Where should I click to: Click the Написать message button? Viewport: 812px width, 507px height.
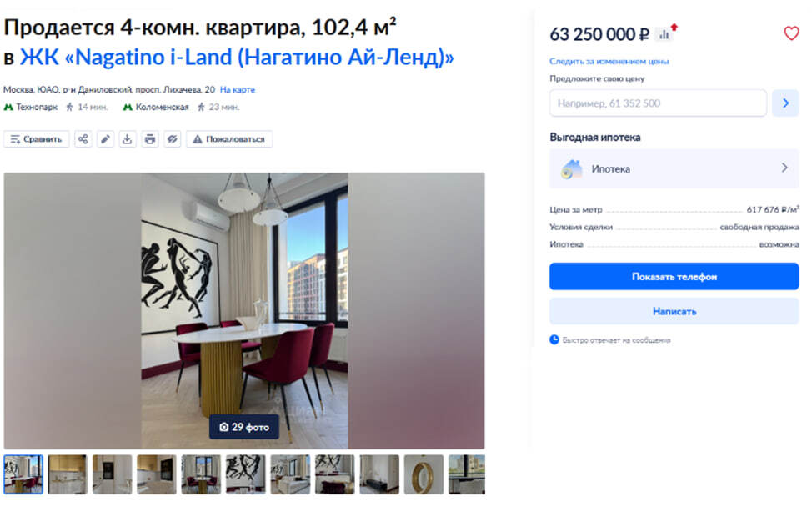(674, 311)
